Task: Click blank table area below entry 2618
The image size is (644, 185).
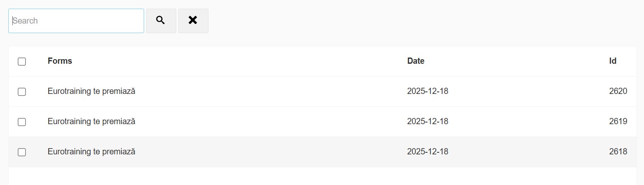Action: pos(322,176)
